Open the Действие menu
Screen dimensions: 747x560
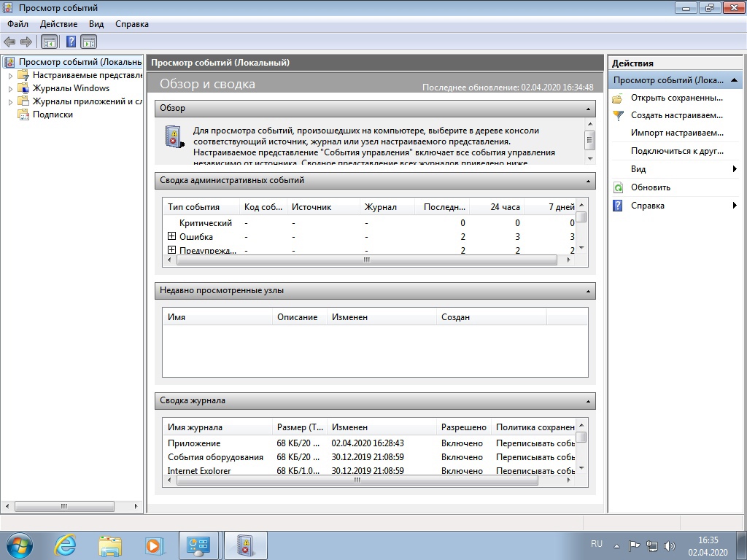click(58, 24)
